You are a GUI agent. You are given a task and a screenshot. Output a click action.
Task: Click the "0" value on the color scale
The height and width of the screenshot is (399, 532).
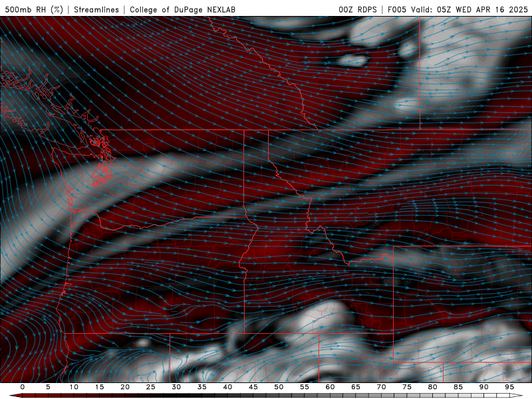23,387
